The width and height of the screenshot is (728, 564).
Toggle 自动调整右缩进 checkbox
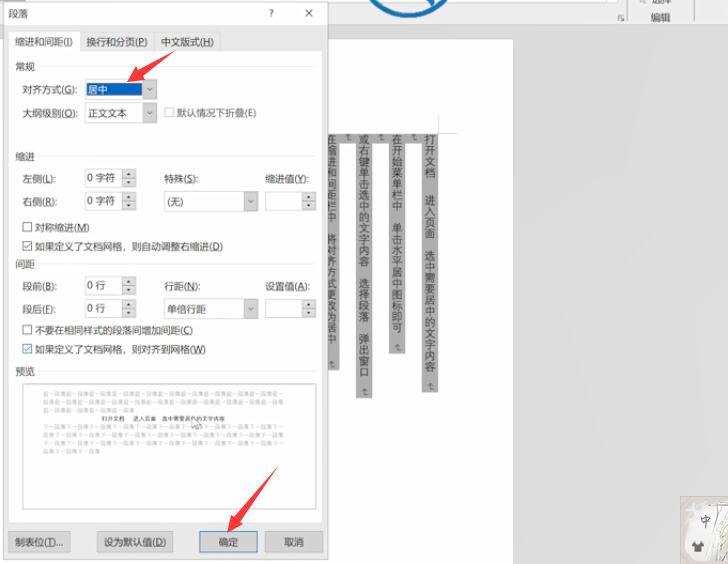pyautogui.click(x=27, y=246)
